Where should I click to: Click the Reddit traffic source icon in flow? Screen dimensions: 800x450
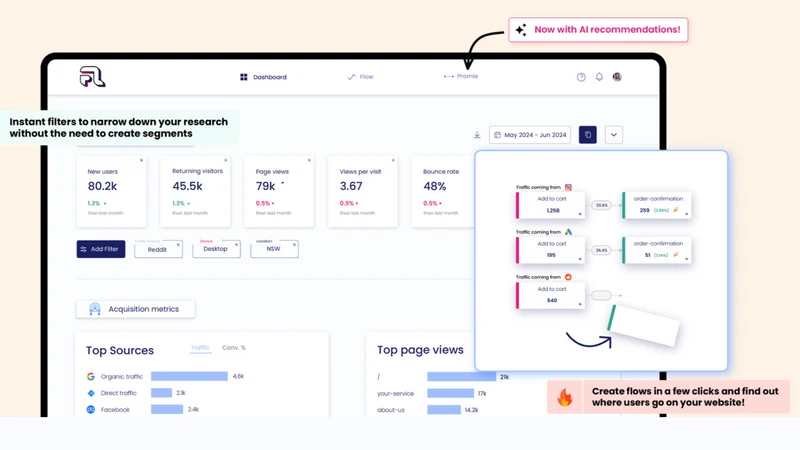568,277
